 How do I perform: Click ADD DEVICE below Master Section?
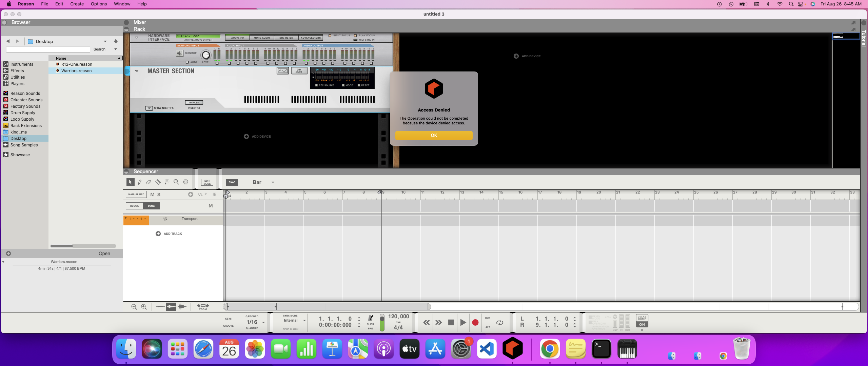[x=257, y=137]
